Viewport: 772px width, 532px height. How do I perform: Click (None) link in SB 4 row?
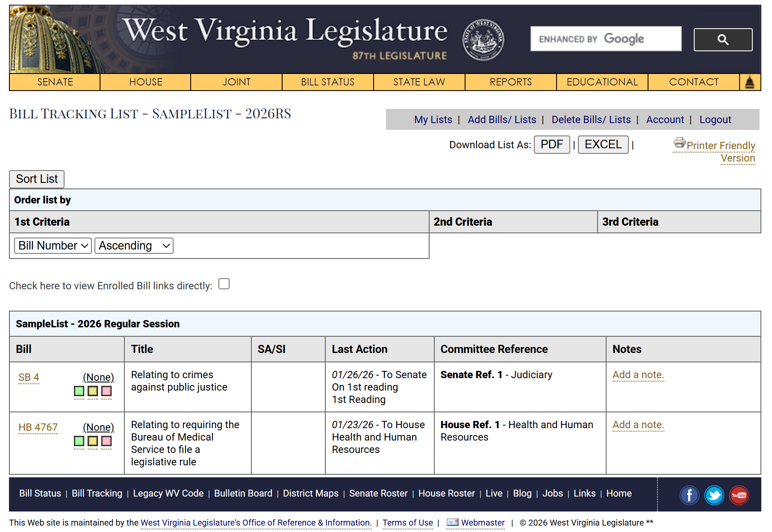pos(98,377)
